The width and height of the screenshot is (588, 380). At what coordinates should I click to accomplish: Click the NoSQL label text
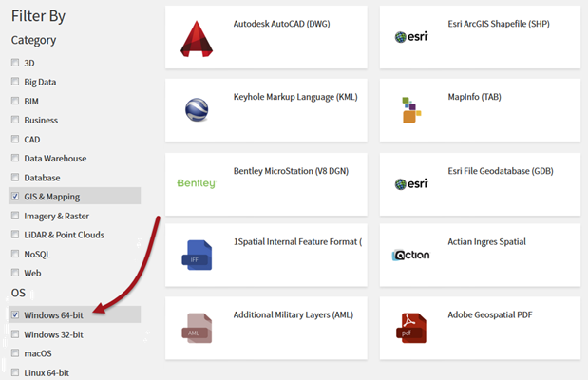[37, 255]
